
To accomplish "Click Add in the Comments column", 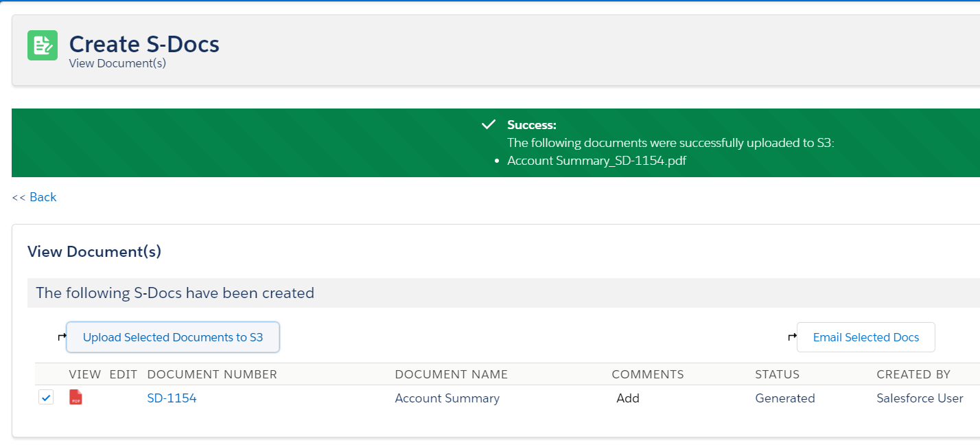I will point(628,398).
